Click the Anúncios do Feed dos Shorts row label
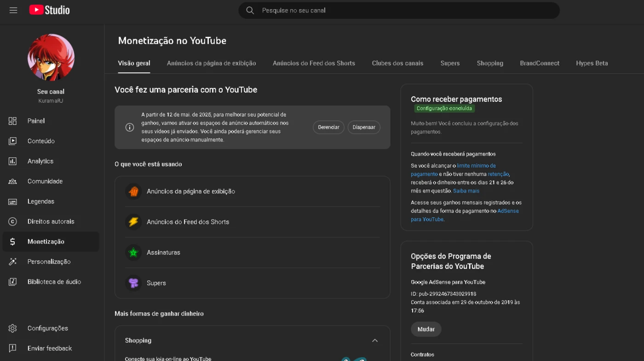Viewport: 644px width, 361px height. click(x=188, y=222)
